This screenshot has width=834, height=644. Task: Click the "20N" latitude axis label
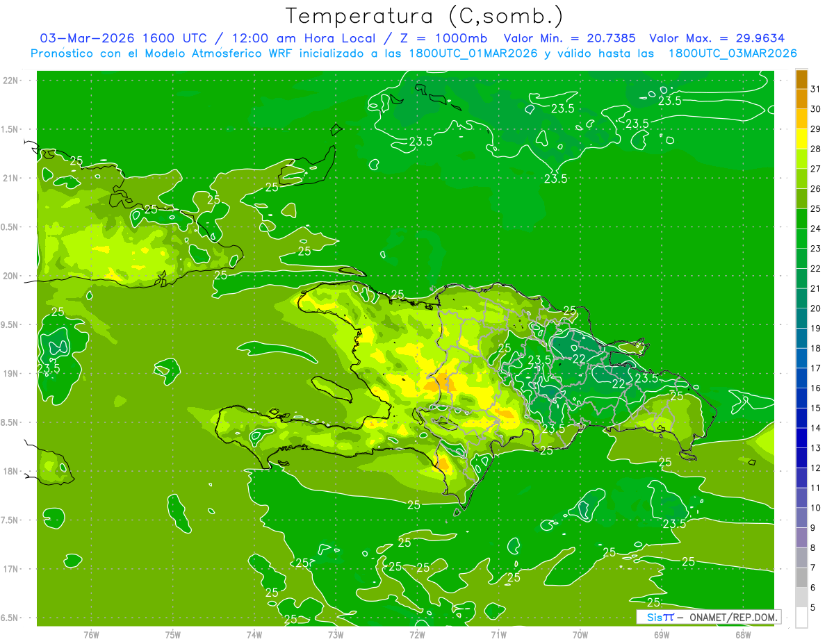tap(11, 276)
